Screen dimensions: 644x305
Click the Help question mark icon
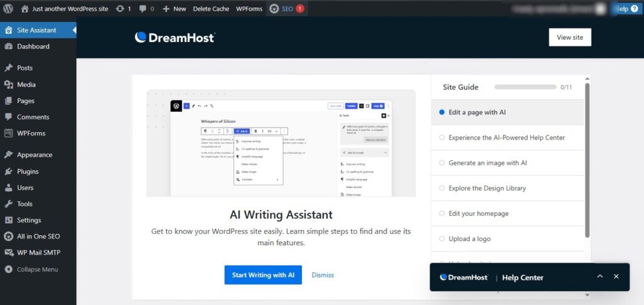point(634,9)
